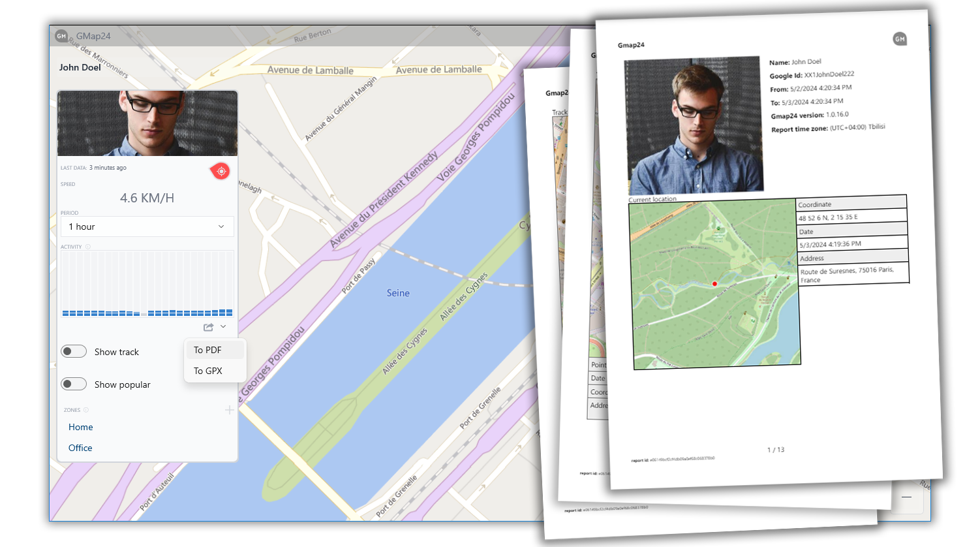The image size is (980, 547).
Task: Click the '3 minutes ago' last data text
Action: 108,168
